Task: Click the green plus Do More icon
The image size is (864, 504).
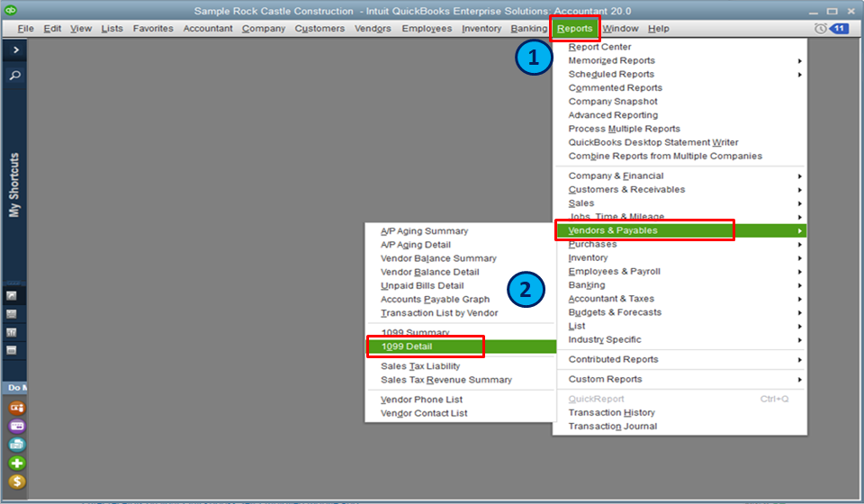Action: click(x=17, y=463)
